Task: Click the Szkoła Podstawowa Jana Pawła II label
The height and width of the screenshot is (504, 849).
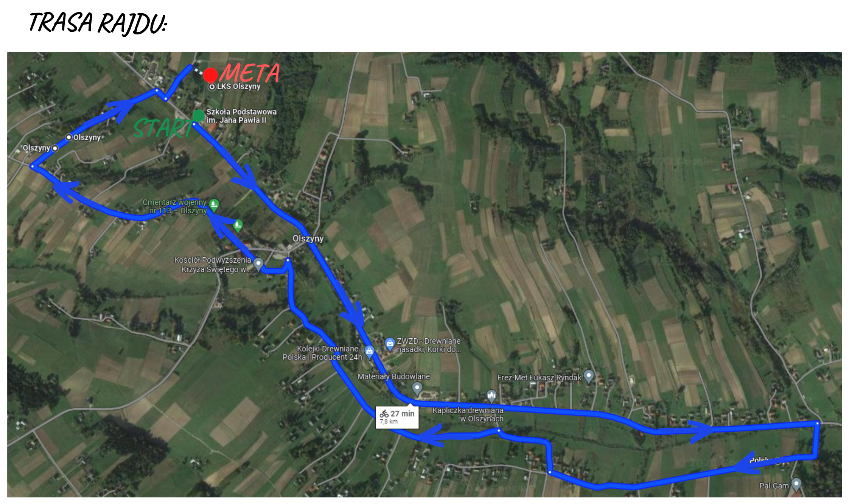Action: [241, 116]
